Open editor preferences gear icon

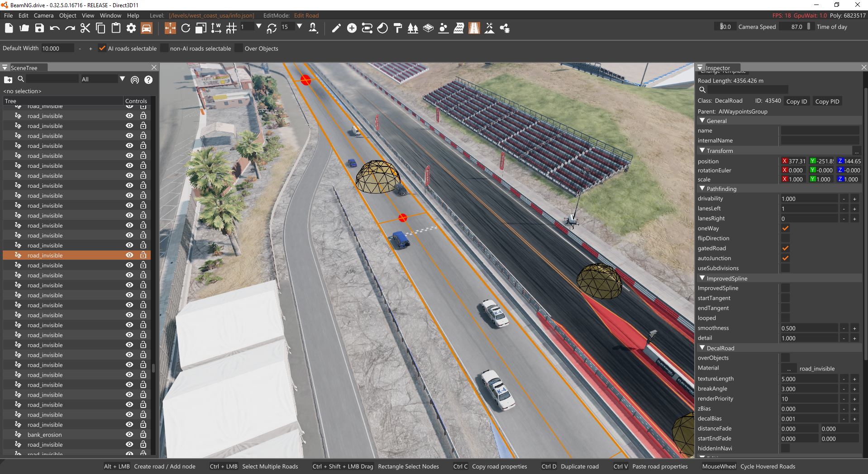pos(131,28)
